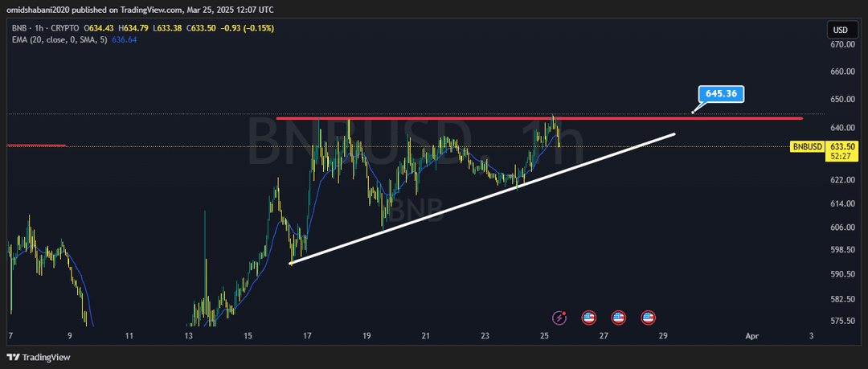The image size is (868, 369).
Task: Click the 575.50 price axis label
Action: pyautogui.click(x=842, y=321)
